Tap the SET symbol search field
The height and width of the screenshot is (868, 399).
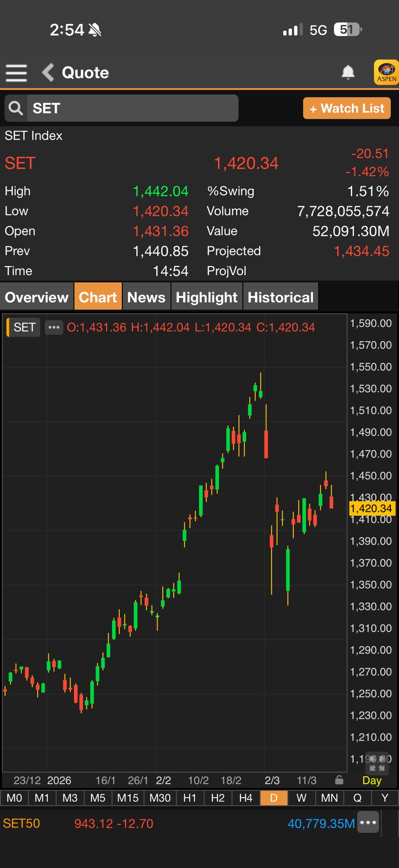(x=132, y=108)
